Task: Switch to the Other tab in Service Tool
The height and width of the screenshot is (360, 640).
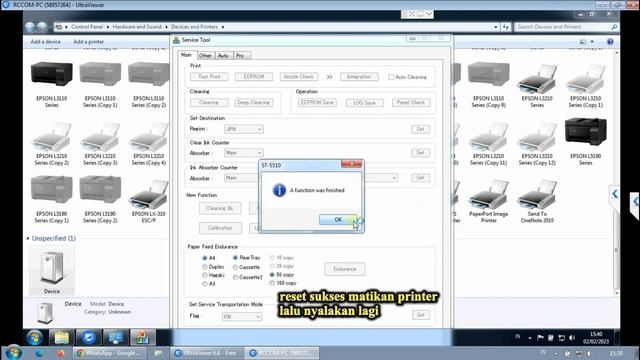Action: point(205,56)
